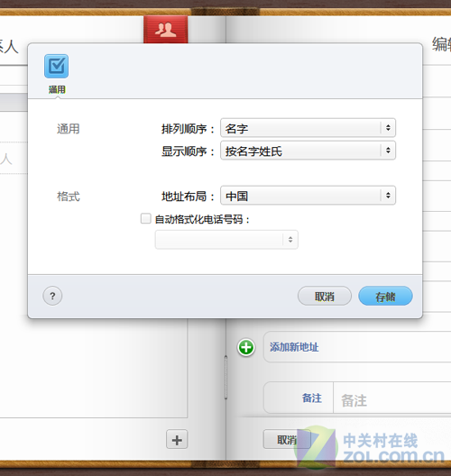Open the red contacts group bookmark
The image size is (451, 476).
[x=166, y=30]
